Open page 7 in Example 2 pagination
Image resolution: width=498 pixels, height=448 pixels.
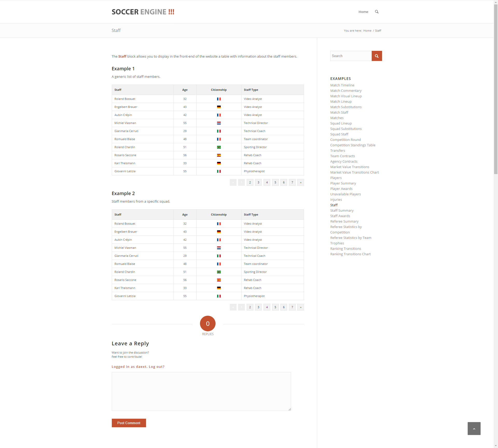tap(292, 307)
